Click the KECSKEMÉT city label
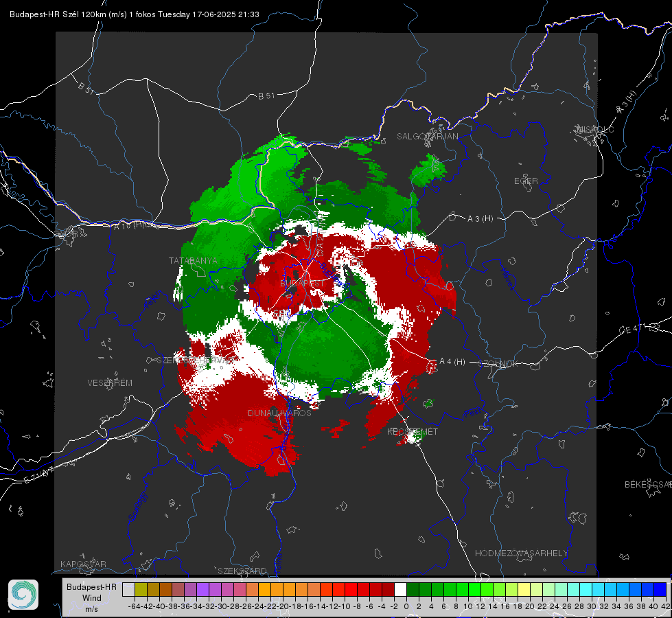Viewport: 672px width, 618px height. (413, 432)
